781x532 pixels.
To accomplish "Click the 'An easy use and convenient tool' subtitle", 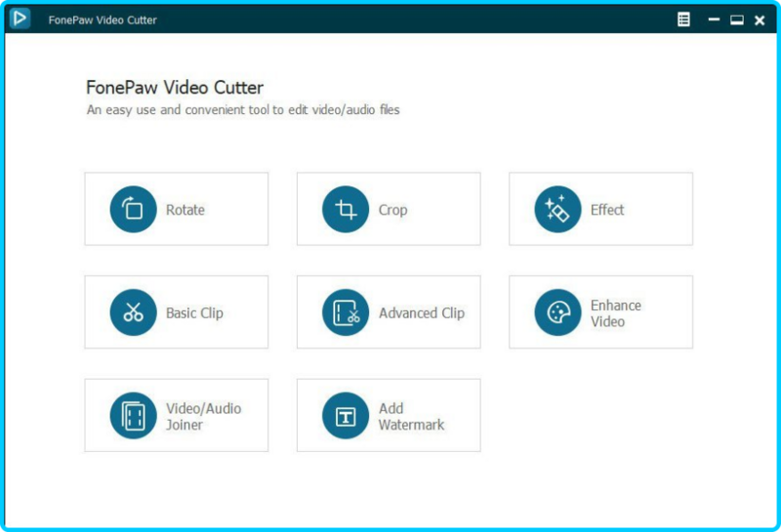I will [x=243, y=109].
